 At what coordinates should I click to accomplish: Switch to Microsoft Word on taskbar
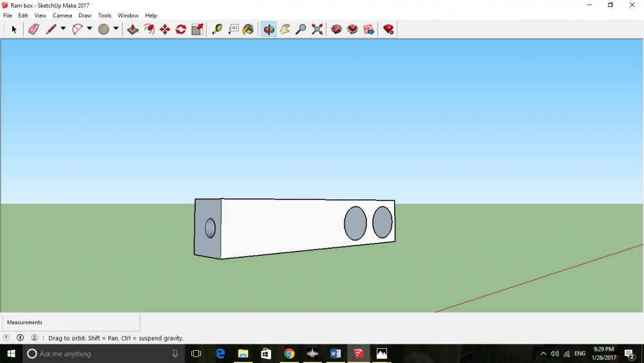pyautogui.click(x=335, y=353)
